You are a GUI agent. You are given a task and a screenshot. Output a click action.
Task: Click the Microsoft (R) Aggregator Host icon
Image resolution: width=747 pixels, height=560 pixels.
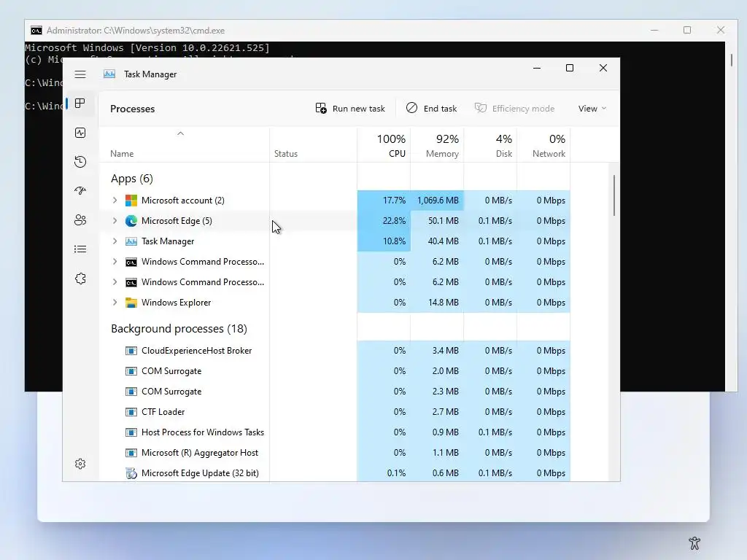tap(131, 454)
